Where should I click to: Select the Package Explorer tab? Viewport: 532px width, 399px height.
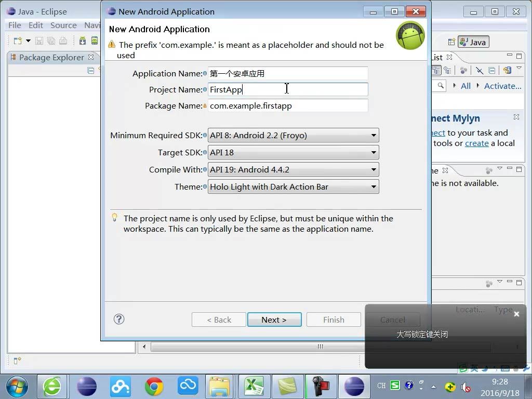click(51, 57)
